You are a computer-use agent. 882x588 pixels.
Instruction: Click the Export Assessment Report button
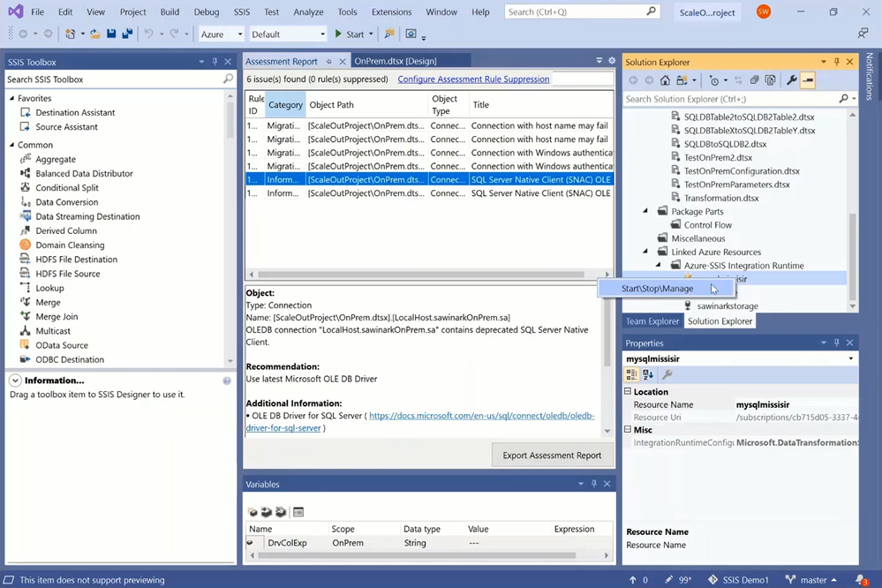click(x=552, y=456)
